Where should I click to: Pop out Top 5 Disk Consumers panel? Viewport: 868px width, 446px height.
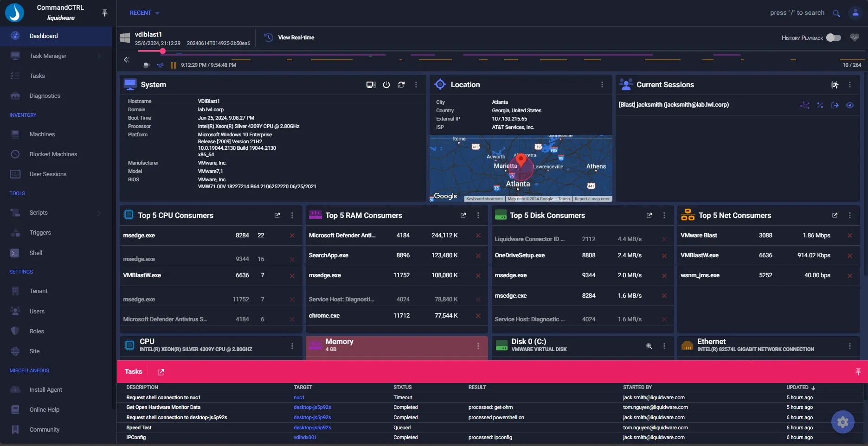[x=649, y=215]
